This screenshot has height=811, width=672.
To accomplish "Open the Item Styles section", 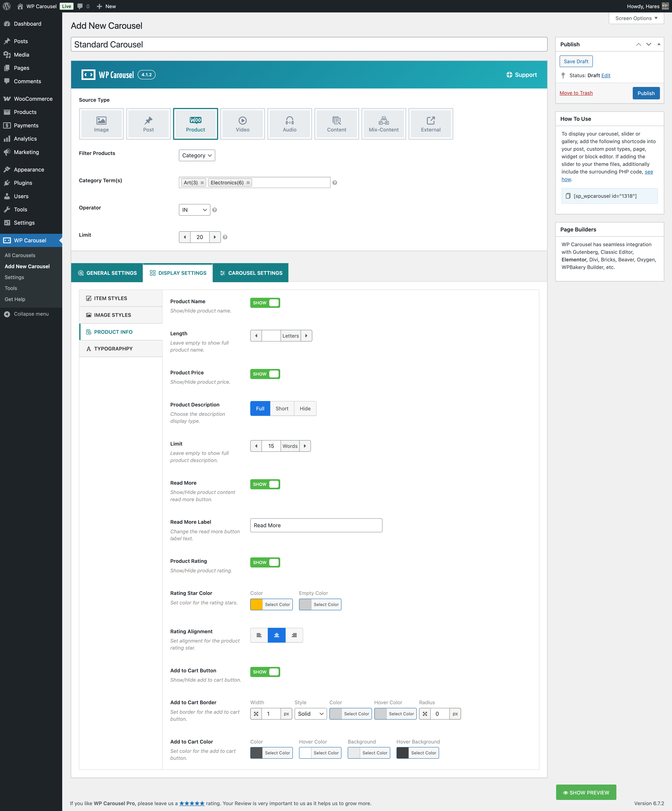I will point(121,298).
